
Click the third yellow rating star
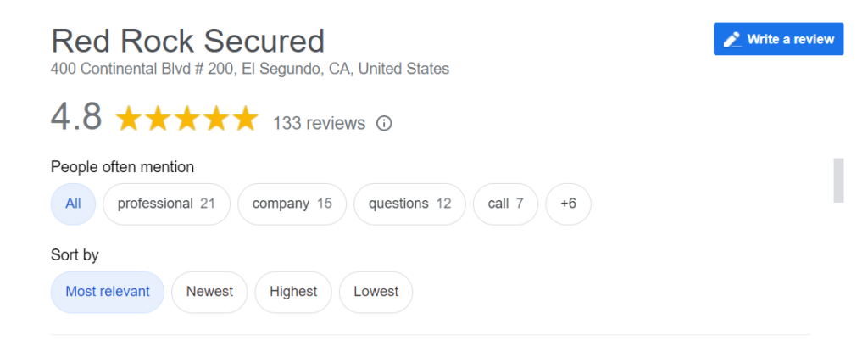pos(187,119)
